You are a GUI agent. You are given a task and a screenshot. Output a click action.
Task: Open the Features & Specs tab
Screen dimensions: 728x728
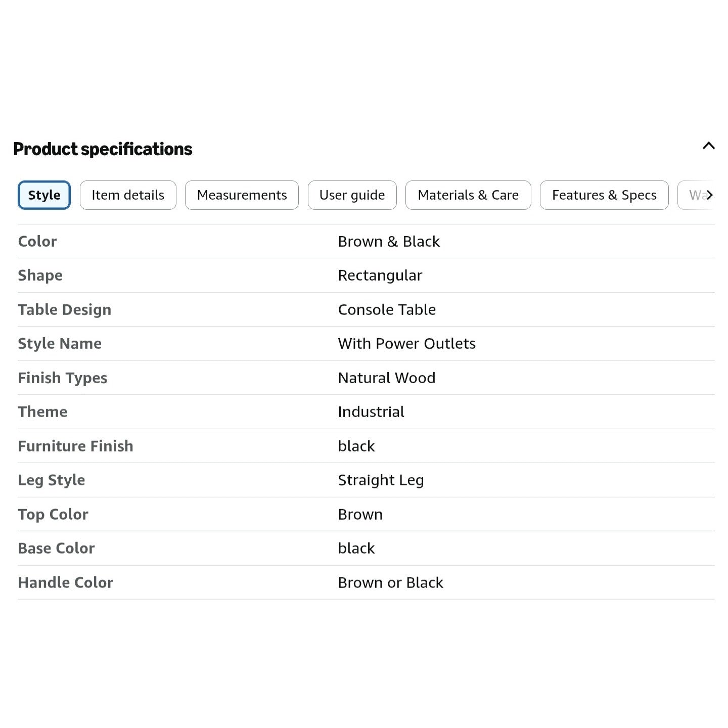click(x=604, y=195)
